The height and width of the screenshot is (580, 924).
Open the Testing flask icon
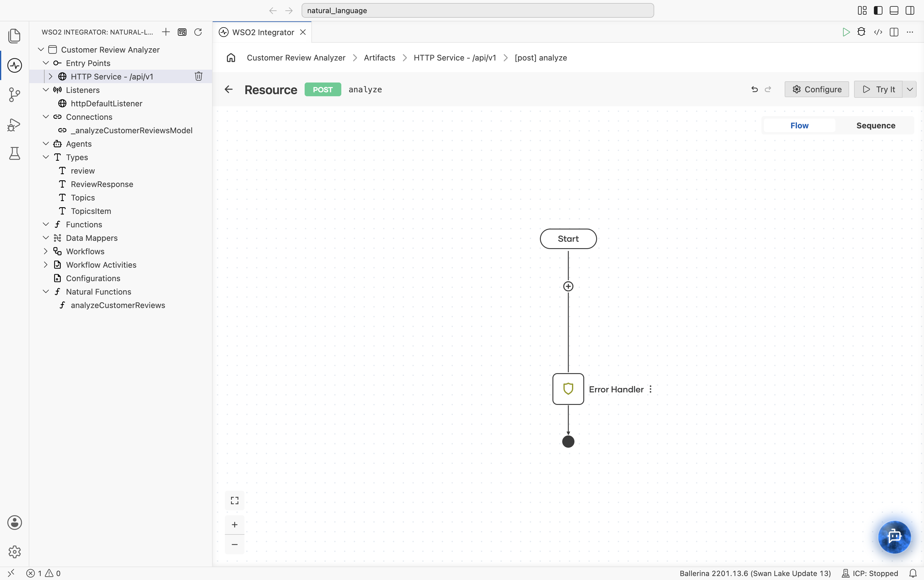pyautogui.click(x=14, y=153)
